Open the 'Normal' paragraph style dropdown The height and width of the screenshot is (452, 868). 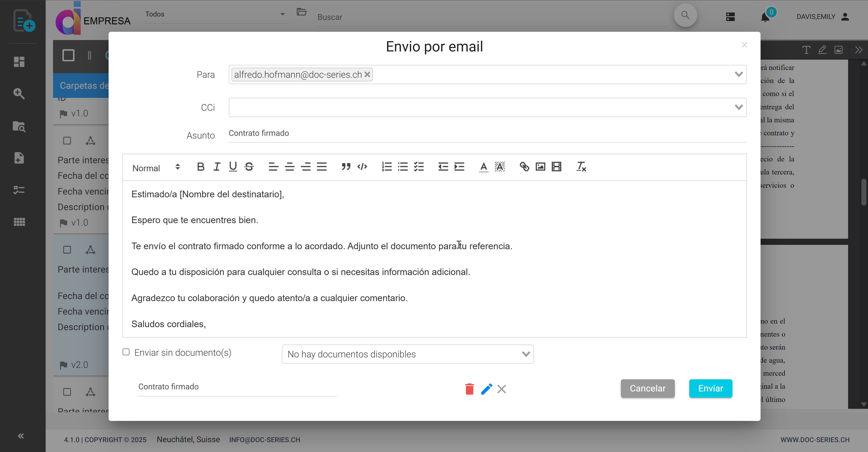pyautogui.click(x=155, y=168)
